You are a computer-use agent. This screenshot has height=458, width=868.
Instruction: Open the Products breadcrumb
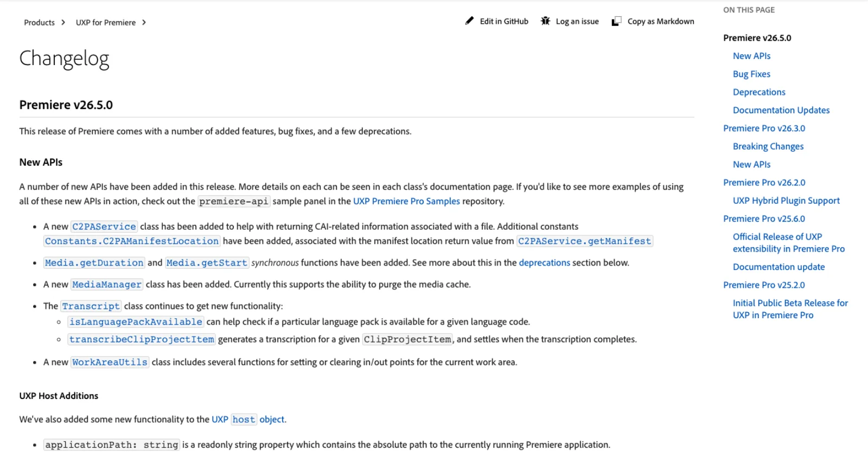tap(39, 22)
